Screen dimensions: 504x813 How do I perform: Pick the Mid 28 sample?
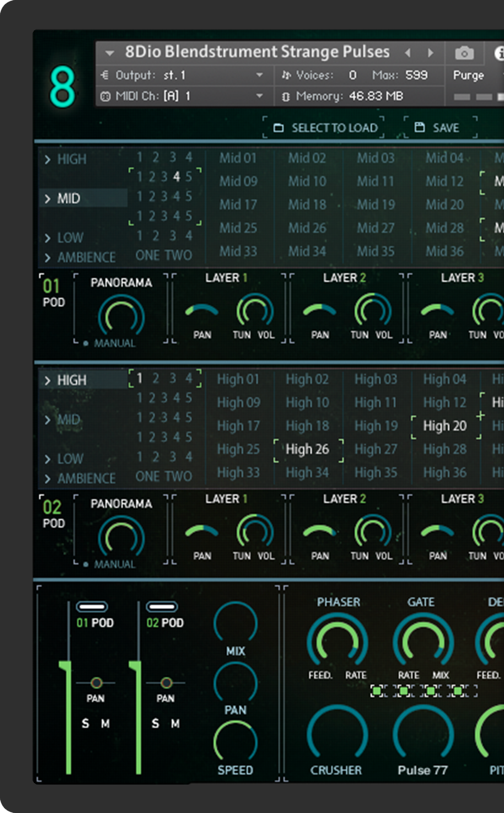[444, 228]
